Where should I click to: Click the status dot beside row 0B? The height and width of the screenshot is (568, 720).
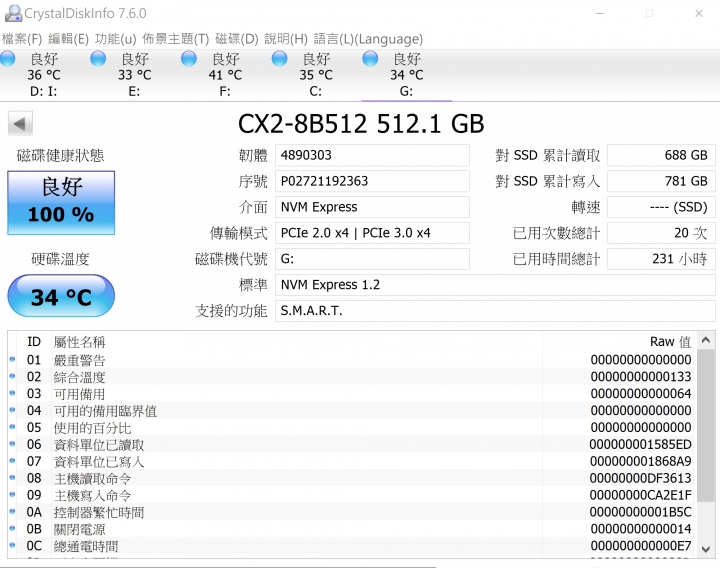(x=12, y=529)
